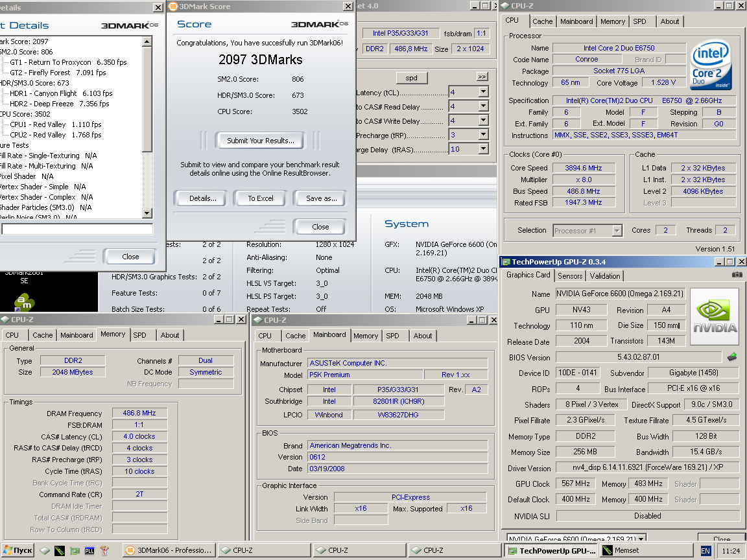
Task: Click the text field in Result Details window
Action: 77,229
